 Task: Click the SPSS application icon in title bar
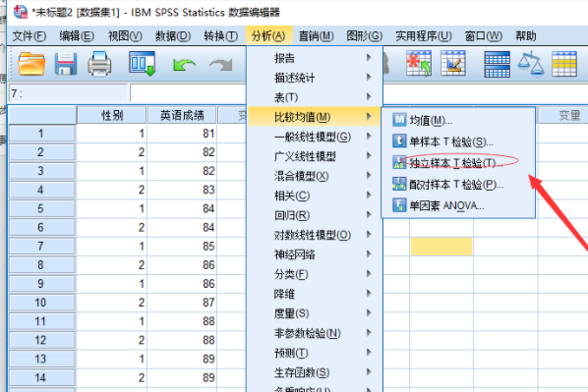pos(21,12)
